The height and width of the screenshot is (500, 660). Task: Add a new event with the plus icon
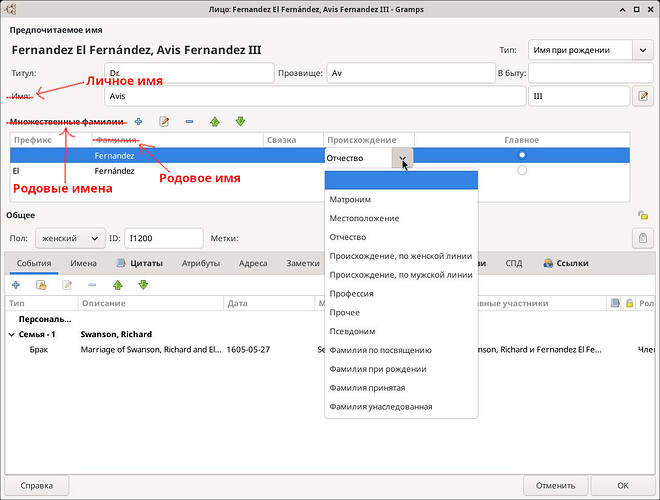(x=16, y=285)
